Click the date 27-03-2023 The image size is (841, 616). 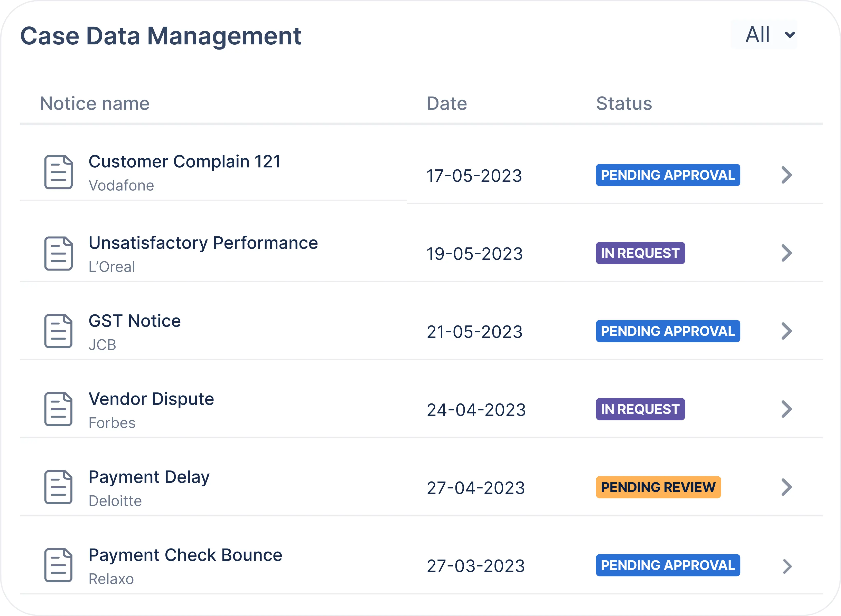(x=476, y=566)
